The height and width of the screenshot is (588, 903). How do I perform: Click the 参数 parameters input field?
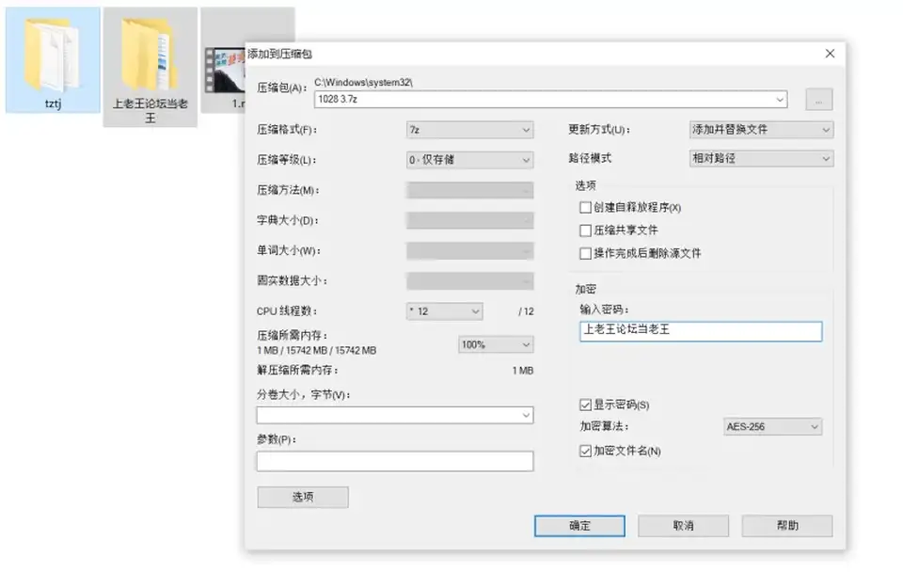click(x=395, y=461)
